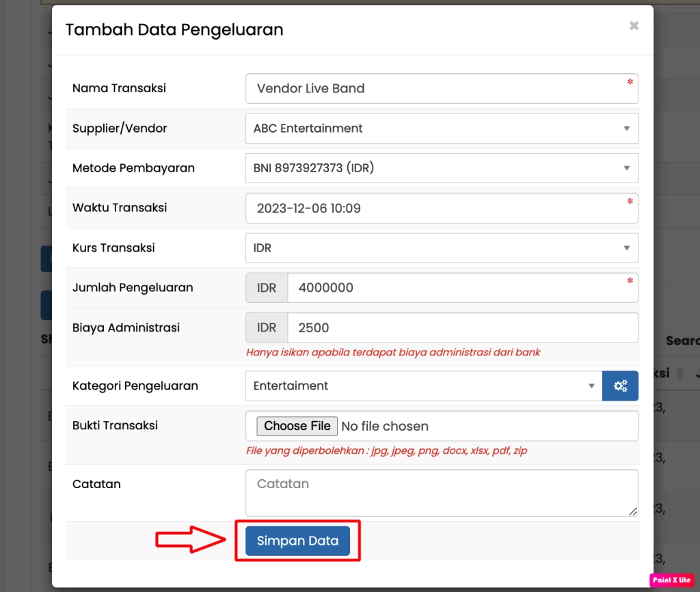The width and height of the screenshot is (700, 592).
Task: Click the Paint X lite watermark badge
Action: pos(671,580)
